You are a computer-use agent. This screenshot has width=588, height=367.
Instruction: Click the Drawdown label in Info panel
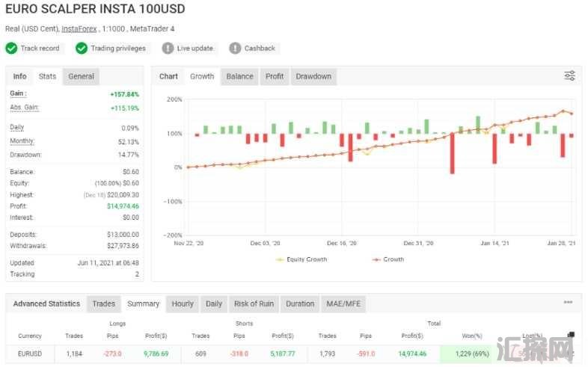25,155
